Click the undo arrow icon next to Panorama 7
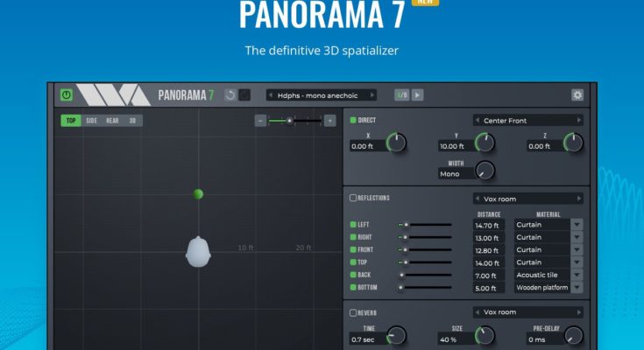644x350 pixels. tap(230, 94)
